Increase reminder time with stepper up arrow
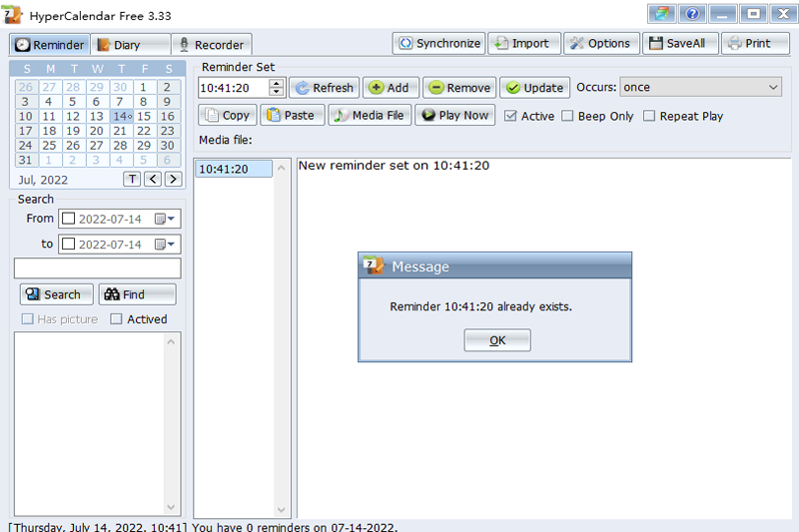This screenshot has height=532, width=799. tap(277, 83)
